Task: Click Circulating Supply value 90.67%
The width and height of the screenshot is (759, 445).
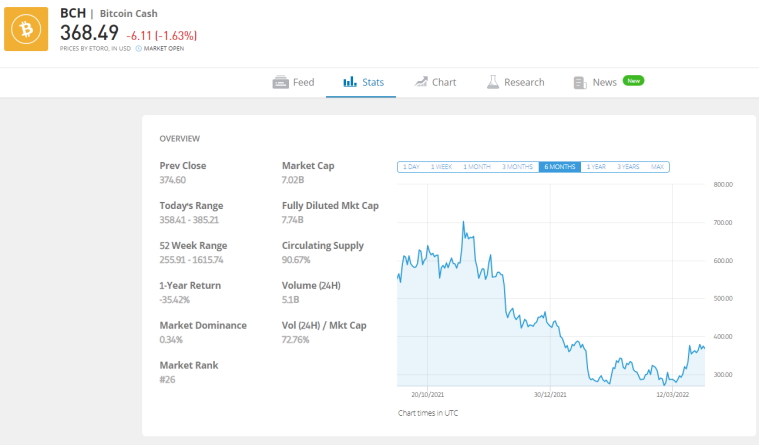Action: (296, 260)
